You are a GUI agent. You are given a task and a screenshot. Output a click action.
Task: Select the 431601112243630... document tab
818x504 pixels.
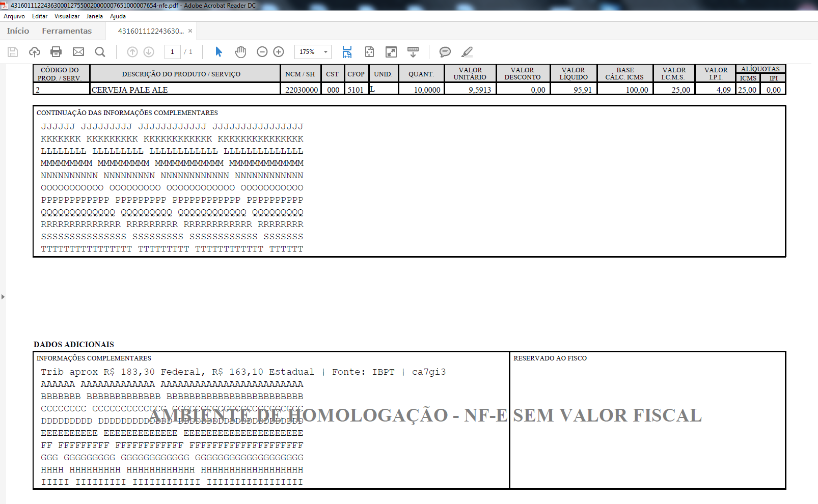tap(151, 31)
